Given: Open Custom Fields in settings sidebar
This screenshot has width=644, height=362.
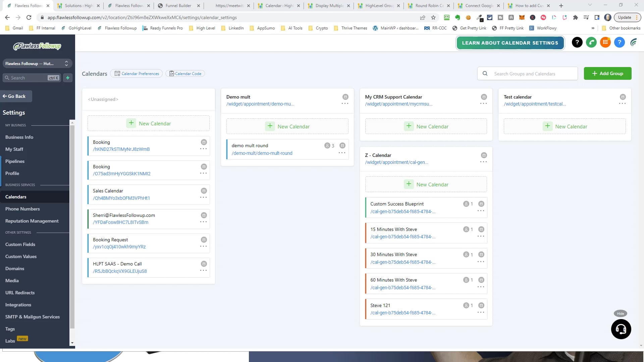Looking at the screenshot, I should (20, 244).
